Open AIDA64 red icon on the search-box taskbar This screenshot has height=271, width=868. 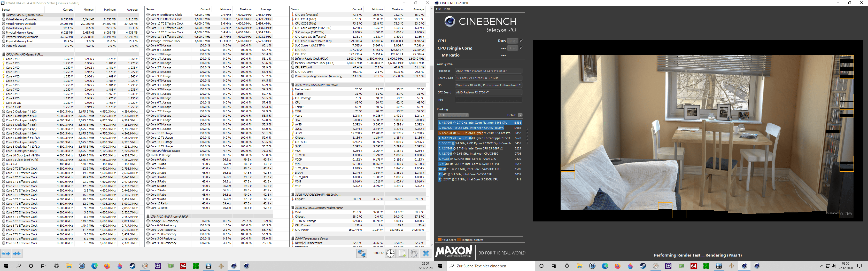[x=693, y=266]
